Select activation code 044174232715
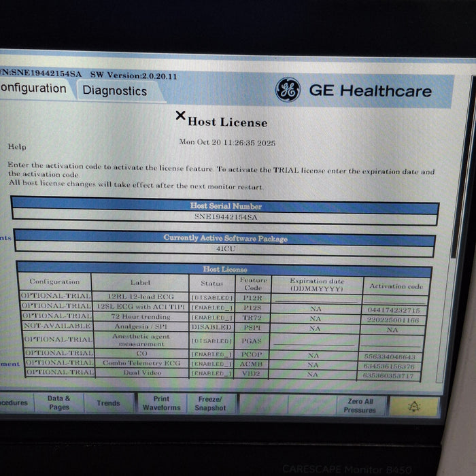The image size is (476, 476). tap(394, 310)
